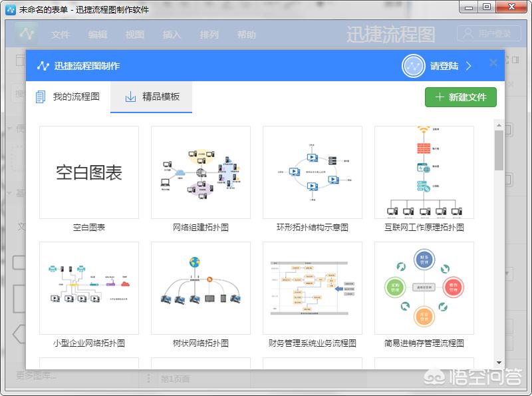Open the 简易进销存管理流程图 template thumbnail
The image size is (532, 396).
pos(424,288)
